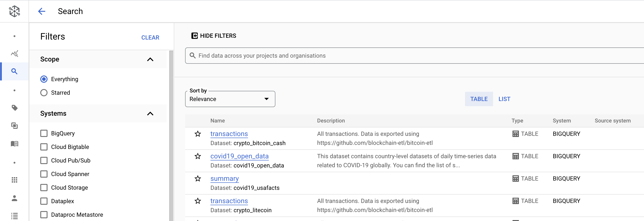Switch to the LIST view tab
644x221 pixels.
click(x=504, y=99)
